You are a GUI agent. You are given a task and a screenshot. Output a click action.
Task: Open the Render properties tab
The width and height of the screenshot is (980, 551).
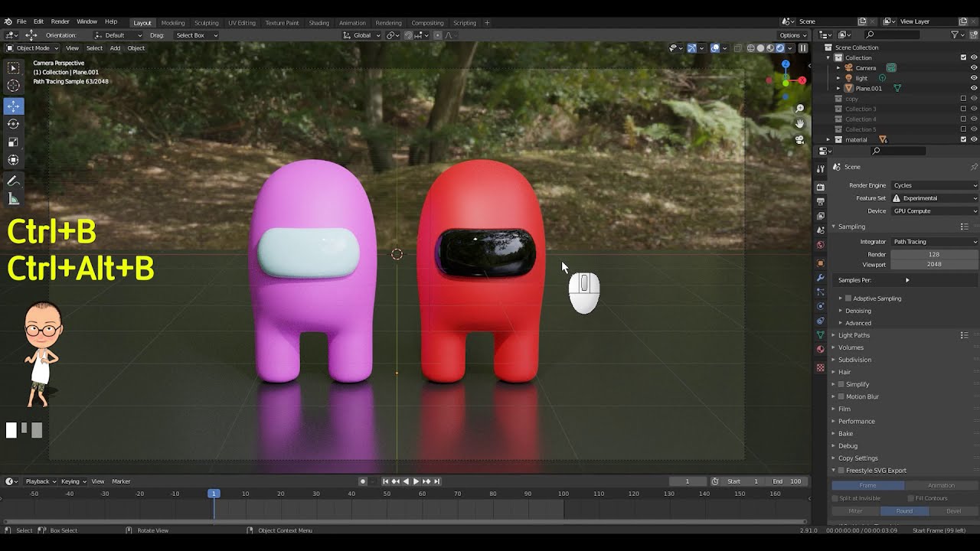coord(821,187)
